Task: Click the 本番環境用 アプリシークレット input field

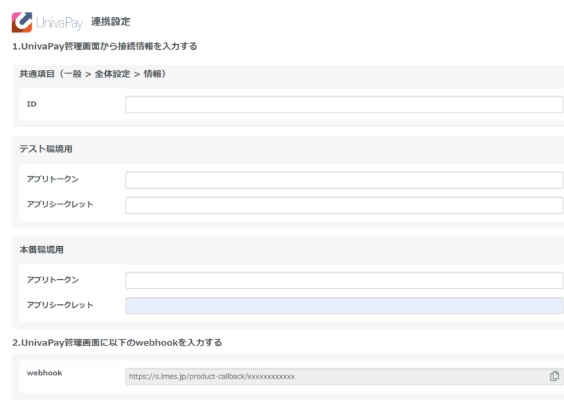Action: point(344,306)
